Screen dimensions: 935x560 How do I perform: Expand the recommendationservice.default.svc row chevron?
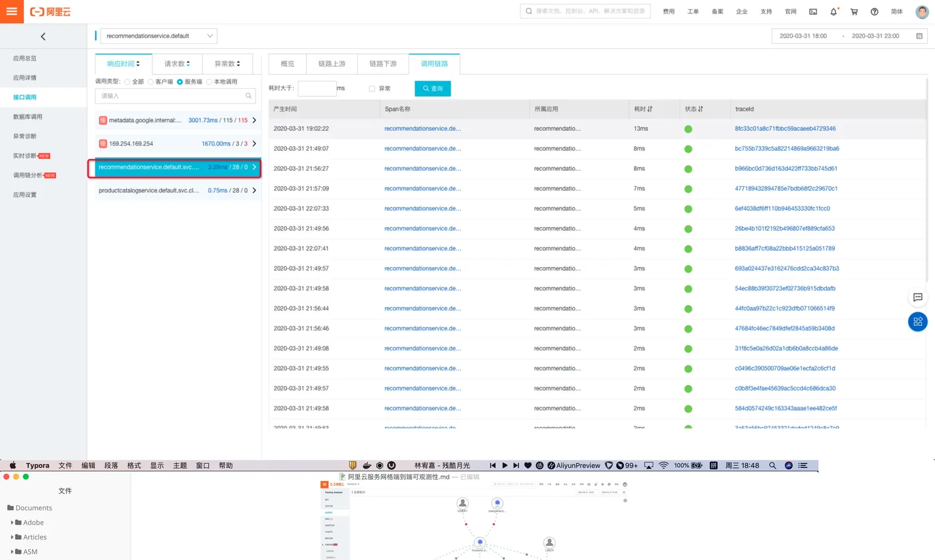click(x=254, y=167)
